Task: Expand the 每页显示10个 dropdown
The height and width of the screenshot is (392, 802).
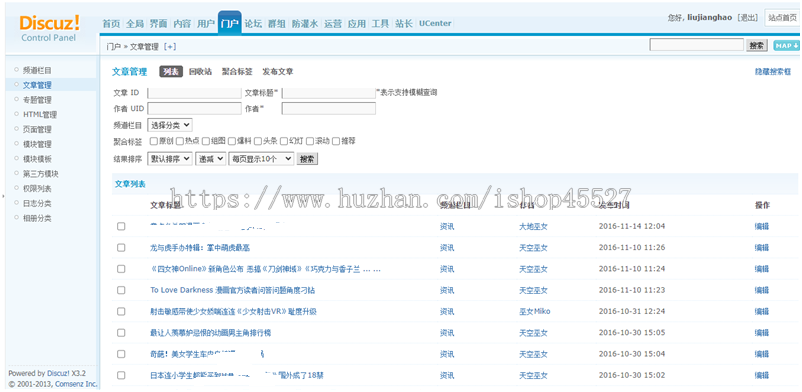Action: click(261, 159)
